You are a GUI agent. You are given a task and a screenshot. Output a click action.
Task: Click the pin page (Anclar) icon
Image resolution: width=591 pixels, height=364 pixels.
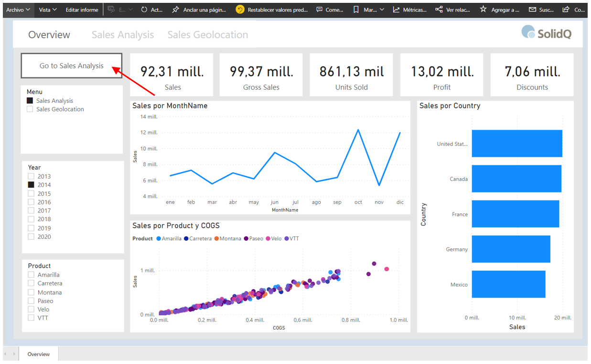pyautogui.click(x=176, y=10)
